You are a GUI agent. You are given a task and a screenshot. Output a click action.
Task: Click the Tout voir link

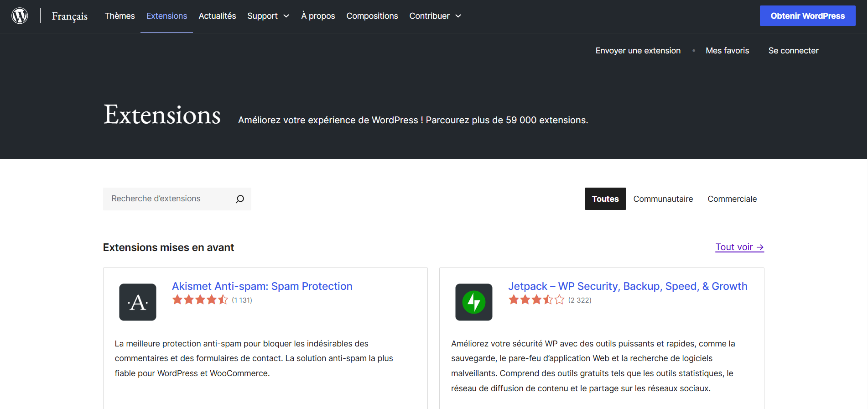pyautogui.click(x=739, y=247)
